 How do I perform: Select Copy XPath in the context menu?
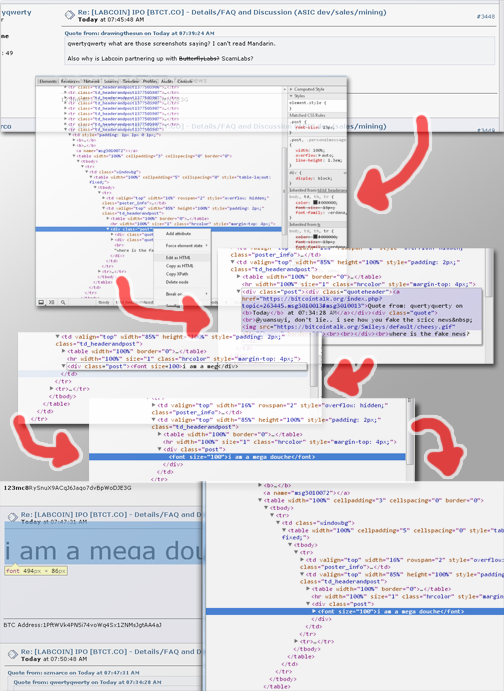pyautogui.click(x=182, y=274)
